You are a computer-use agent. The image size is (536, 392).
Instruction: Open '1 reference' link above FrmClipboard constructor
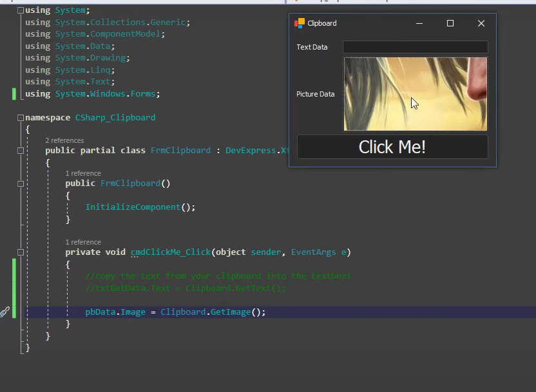(x=83, y=173)
